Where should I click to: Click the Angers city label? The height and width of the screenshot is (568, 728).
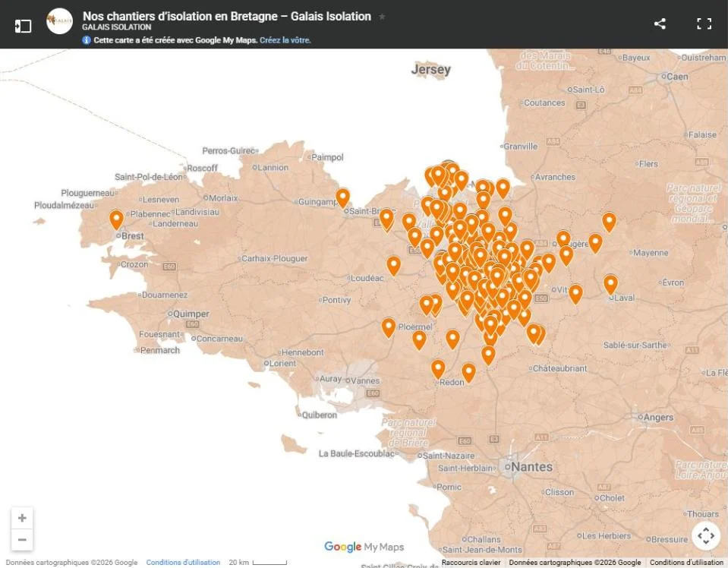pos(658,417)
